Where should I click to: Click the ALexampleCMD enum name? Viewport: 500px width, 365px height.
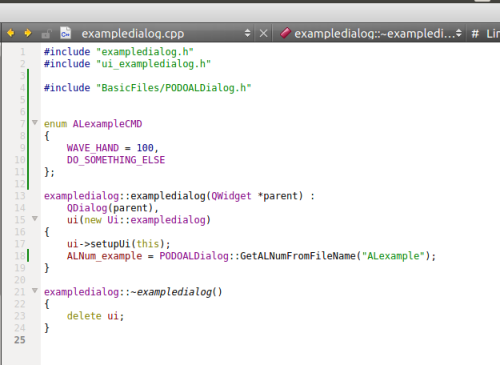tap(107, 124)
